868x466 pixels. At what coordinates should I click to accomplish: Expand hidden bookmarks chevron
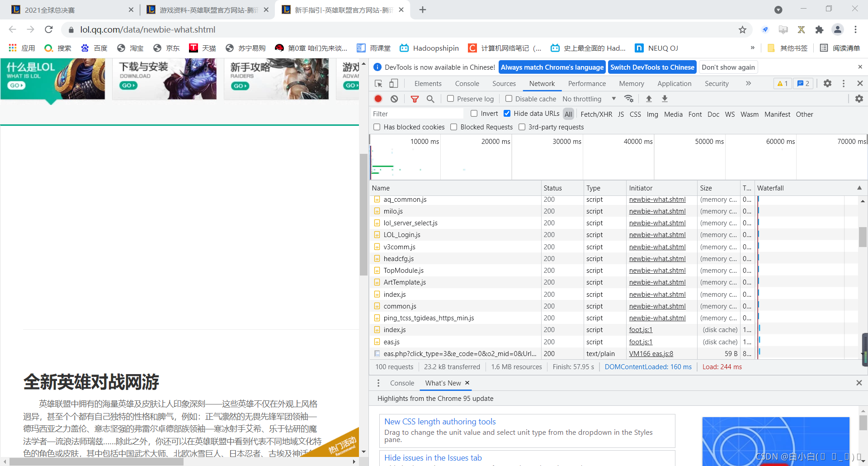[752, 48]
